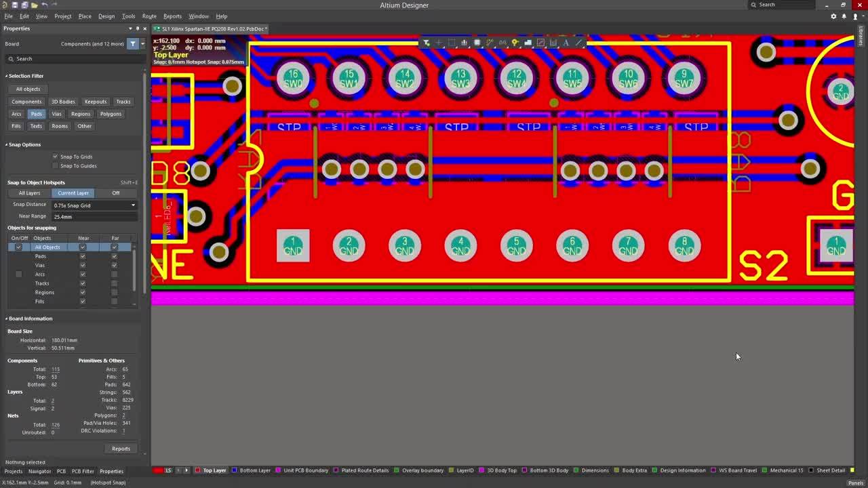Click the align objects tool icon
Screen dimensions: 868x488
464,43
